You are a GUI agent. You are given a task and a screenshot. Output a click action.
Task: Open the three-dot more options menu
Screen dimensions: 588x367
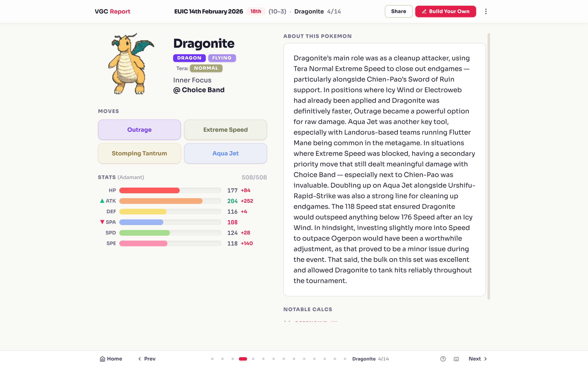[x=486, y=11]
